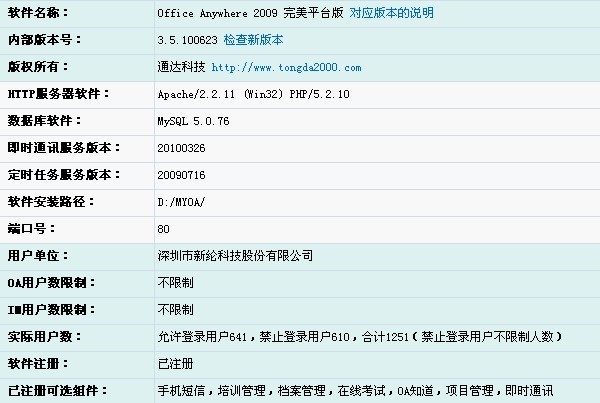Viewport: 600px width, 403px height.
Task: Select the D:/MYOA/ install path
Action: (181, 202)
